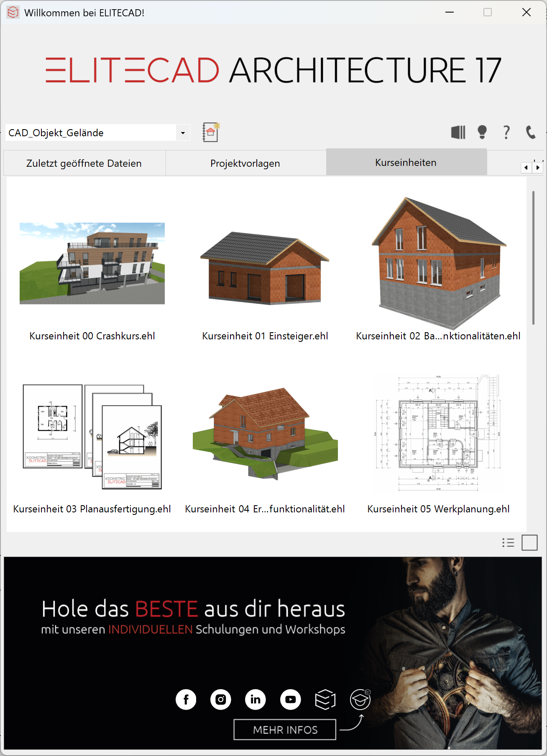
Task: Select the Kurseinheiten tab
Action: click(x=406, y=162)
